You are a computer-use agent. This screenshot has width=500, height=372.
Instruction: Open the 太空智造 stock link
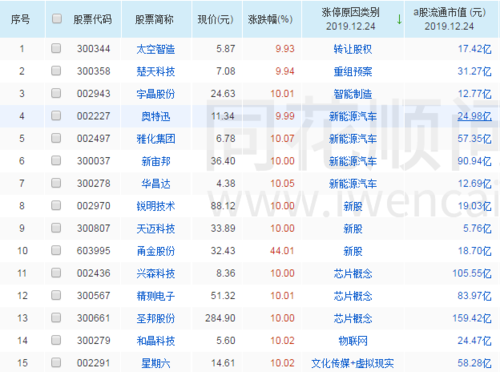coord(156,49)
